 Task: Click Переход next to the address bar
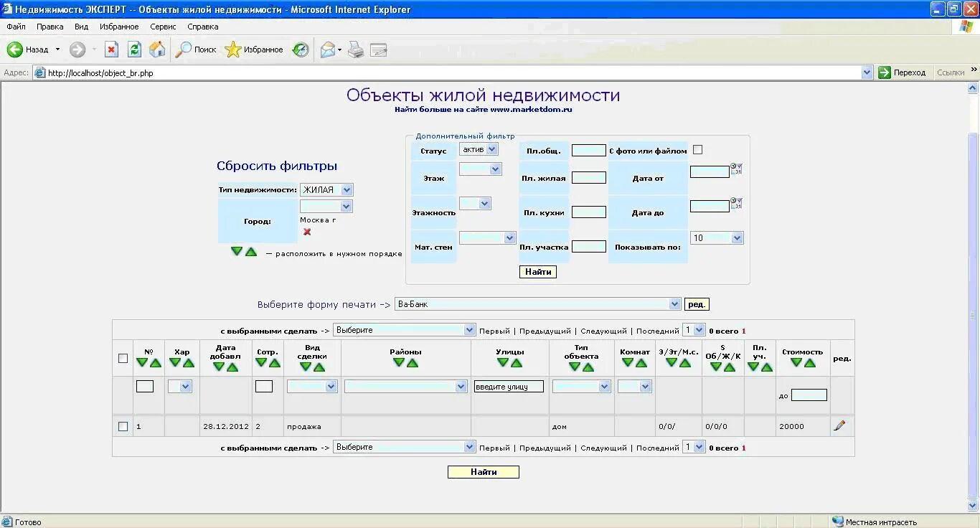click(x=903, y=72)
